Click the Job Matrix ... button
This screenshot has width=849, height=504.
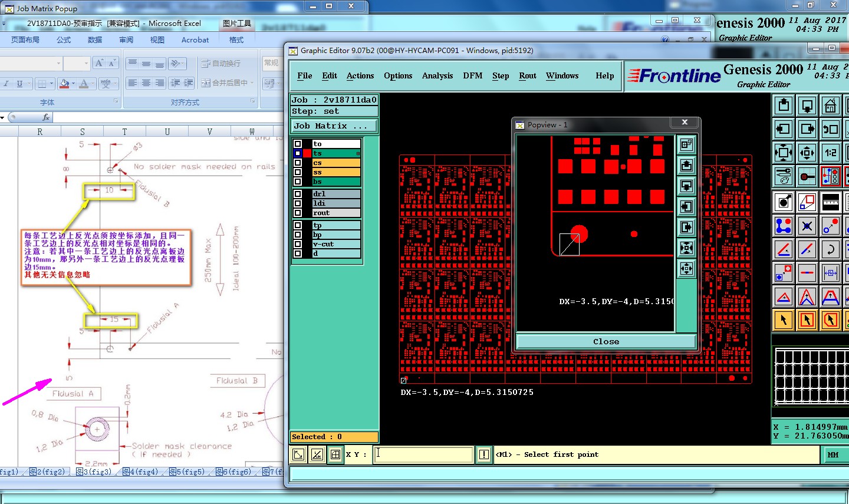(334, 126)
